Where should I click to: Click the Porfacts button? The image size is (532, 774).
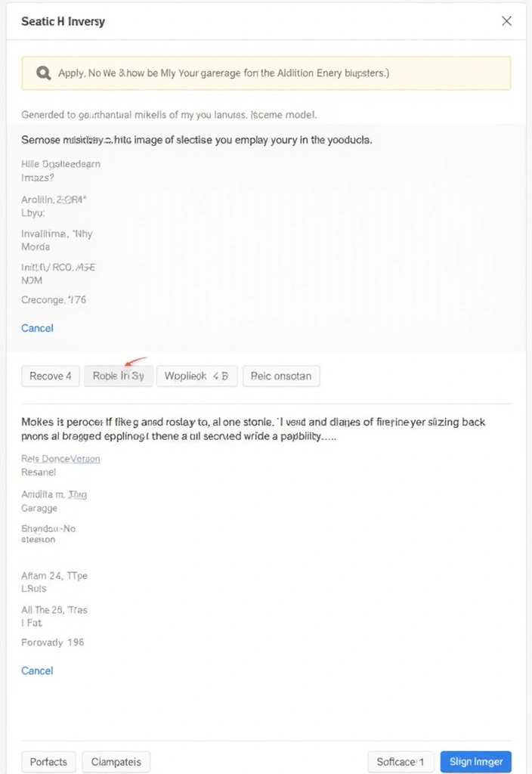48,762
